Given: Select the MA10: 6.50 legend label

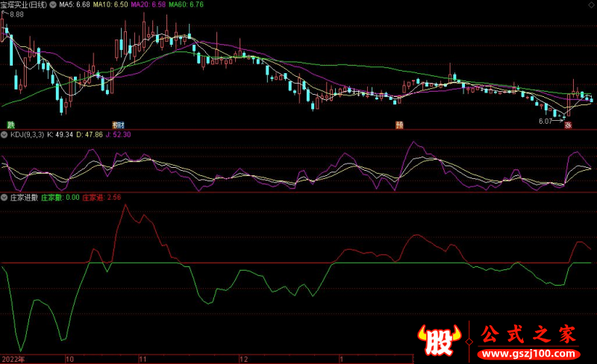Looking at the screenshot, I should (110, 4).
